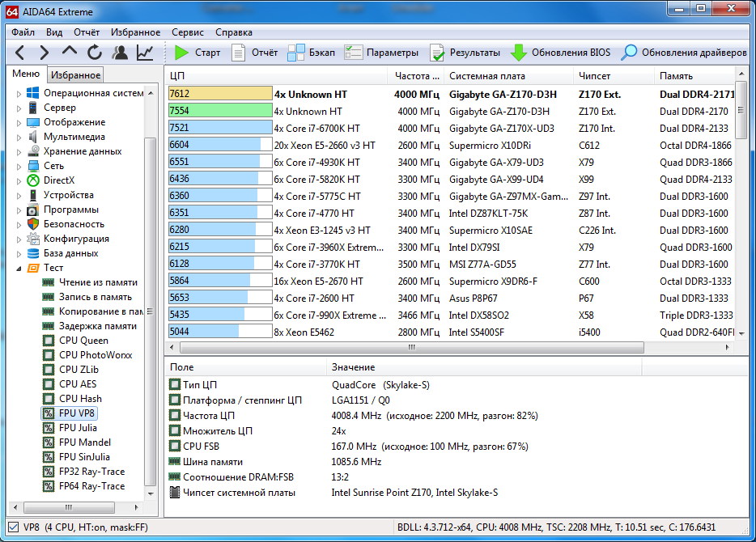
Task: Select the FPU SinJulia test icon
Action: pyautogui.click(x=49, y=457)
